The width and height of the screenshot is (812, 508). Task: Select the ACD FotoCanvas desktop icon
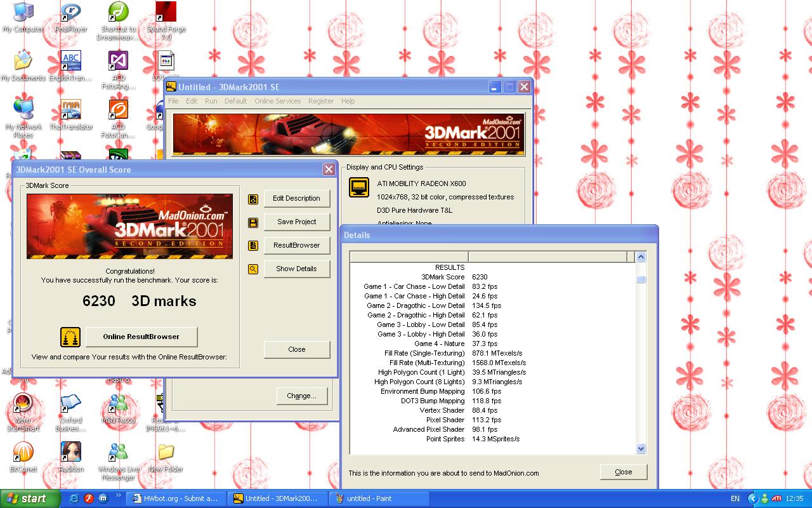tap(118, 119)
